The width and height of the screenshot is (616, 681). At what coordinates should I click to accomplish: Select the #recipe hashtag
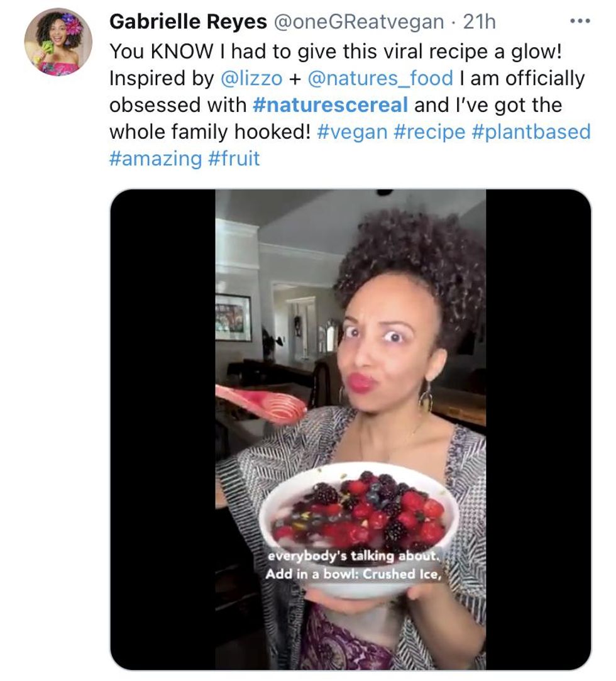coord(431,132)
